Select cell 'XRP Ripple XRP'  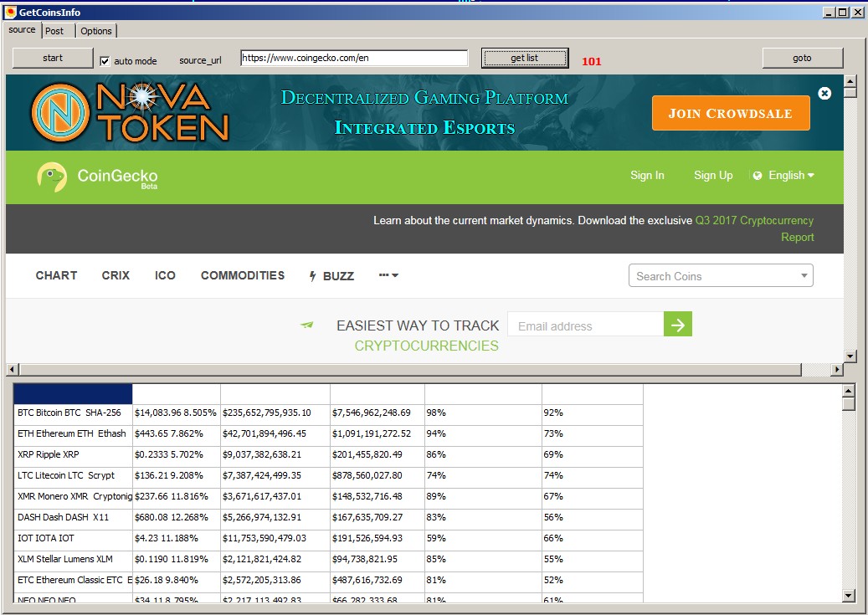(73, 455)
